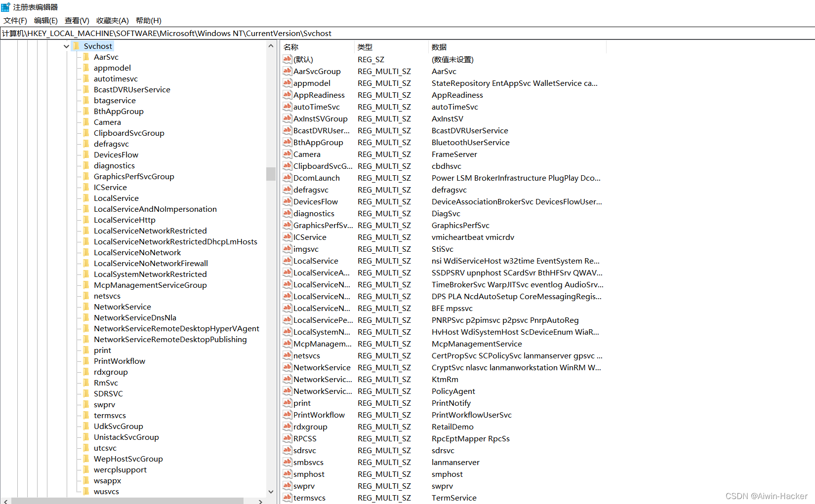Click the 数据 column header

[517, 47]
